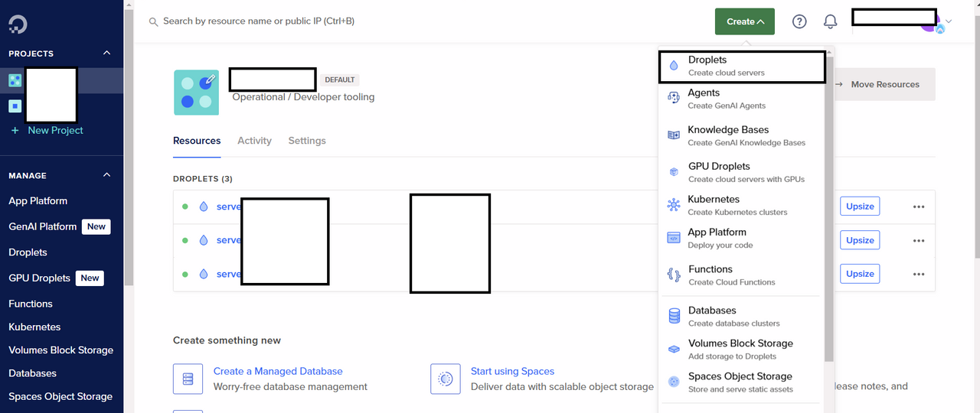
Task: Click the Functions braces icon in Create menu
Action: click(x=674, y=275)
